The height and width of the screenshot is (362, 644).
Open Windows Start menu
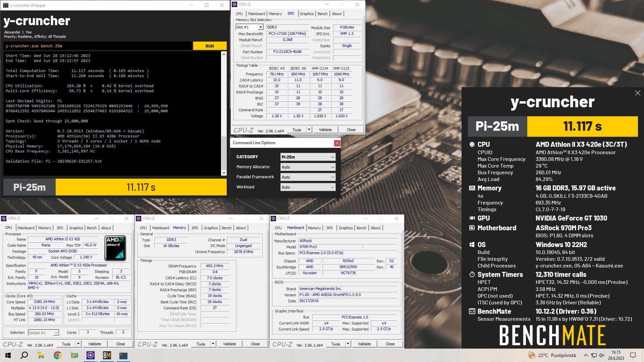tap(8, 355)
